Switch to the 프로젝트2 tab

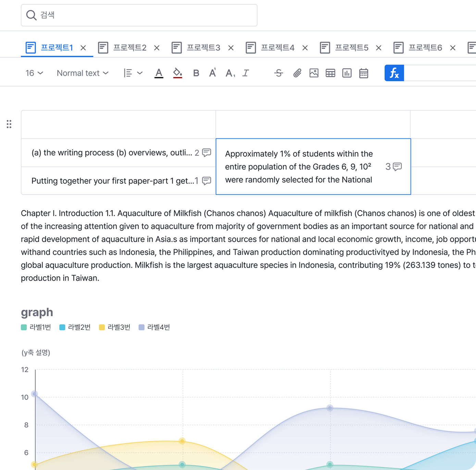122,48
